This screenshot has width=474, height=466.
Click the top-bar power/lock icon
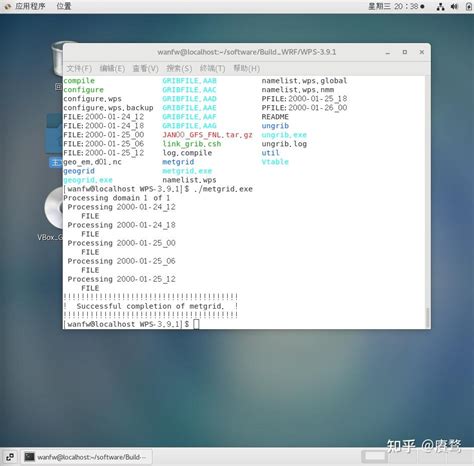[x=468, y=6]
